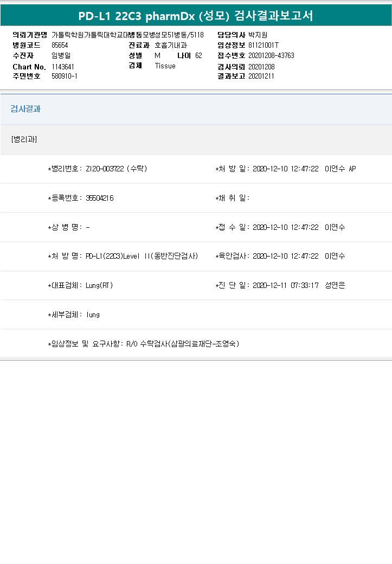Screen dimensions: 392x564
Task: Select department value 호흡기내과
Action: [171, 46]
